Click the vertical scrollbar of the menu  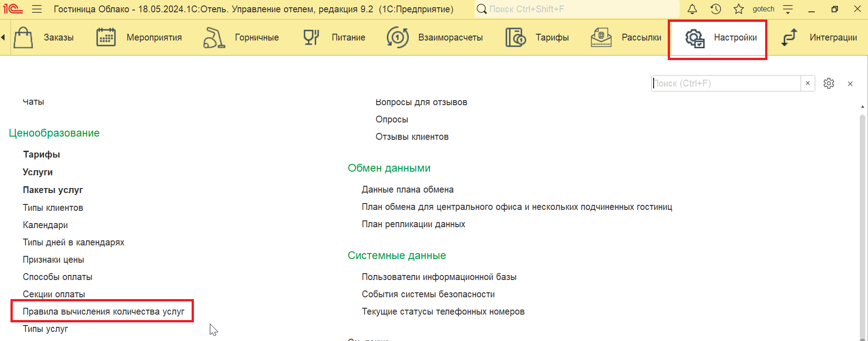862,227
